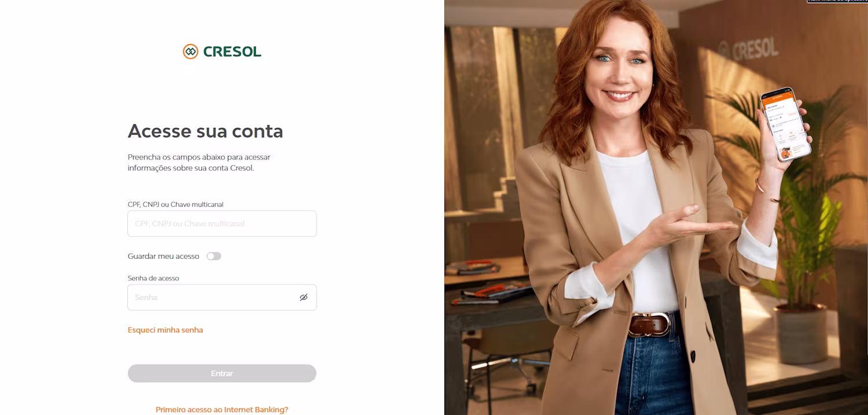Click the gray Entrar button
The height and width of the screenshot is (415, 868).
tap(222, 373)
